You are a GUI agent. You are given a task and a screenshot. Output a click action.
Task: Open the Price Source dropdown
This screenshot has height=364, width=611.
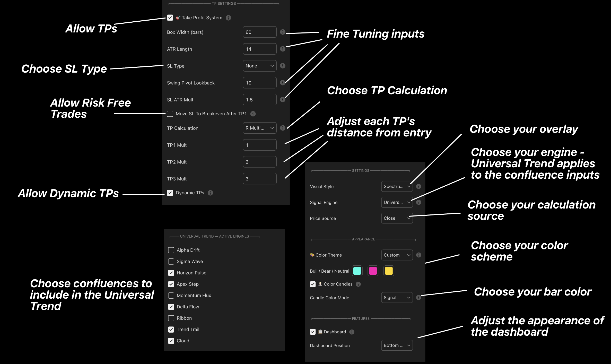click(397, 218)
